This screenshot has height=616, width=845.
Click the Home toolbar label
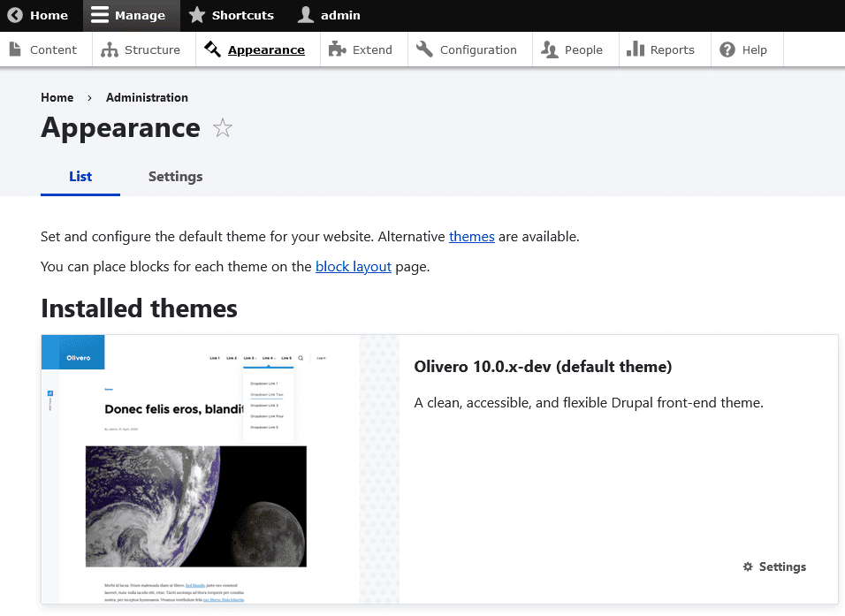pyautogui.click(x=49, y=15)
